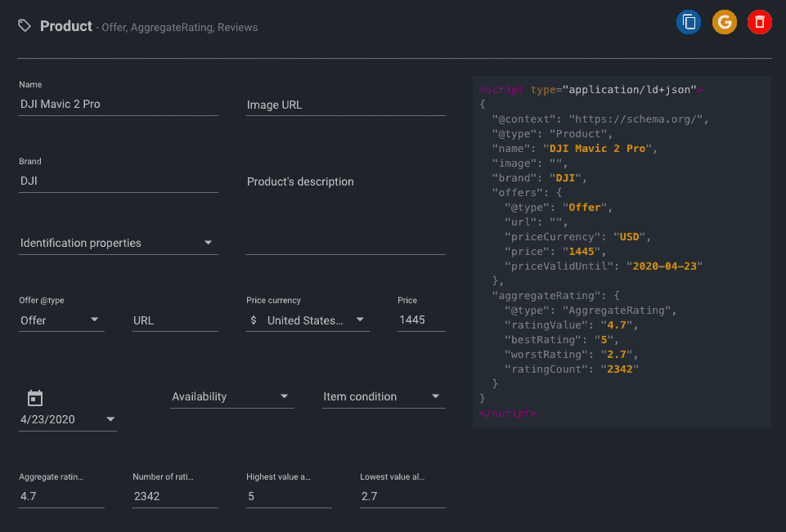Click the "priceValidUntil" line in the code
The image size is (786, 532).
pyautogui.click(x=604, y=266)
